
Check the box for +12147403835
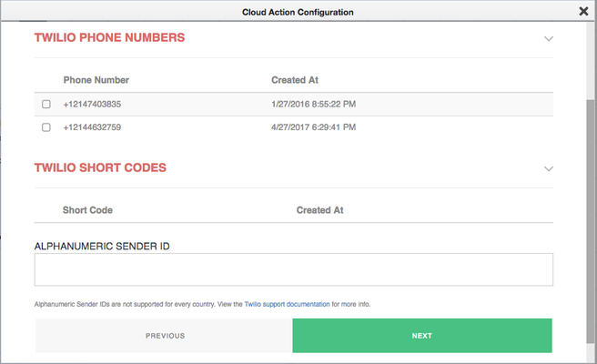coord(46,104)
